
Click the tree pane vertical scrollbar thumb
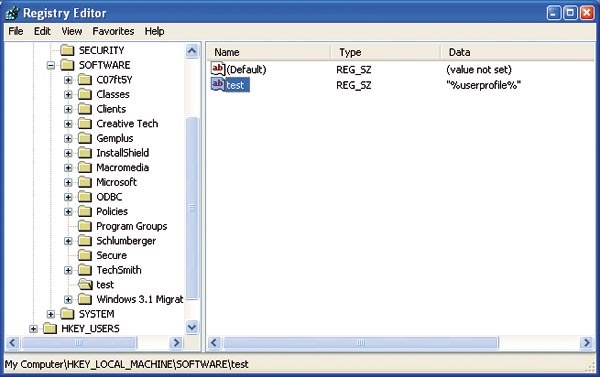coord(192,208)
